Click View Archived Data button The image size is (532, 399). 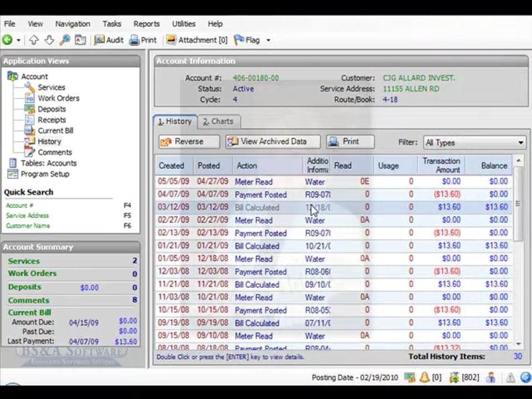click(273, 141)
